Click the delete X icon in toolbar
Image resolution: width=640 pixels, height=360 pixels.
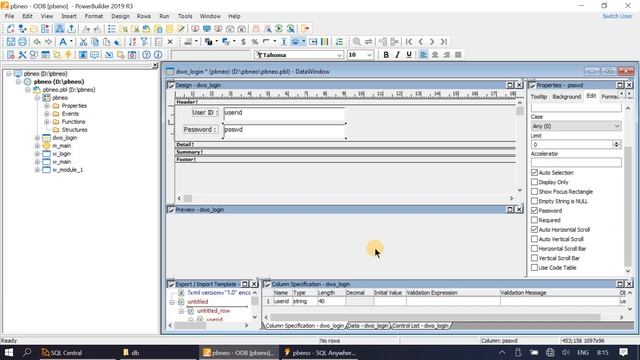point(170,42)
